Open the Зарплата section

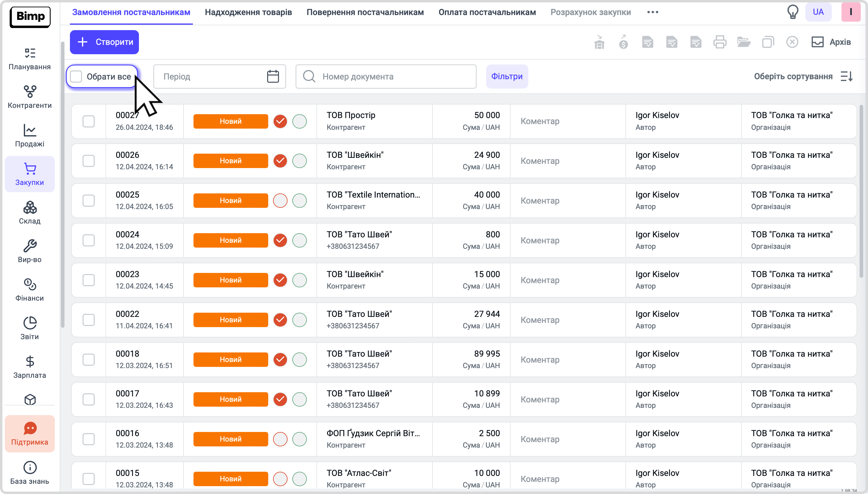(x=30, y=367)
